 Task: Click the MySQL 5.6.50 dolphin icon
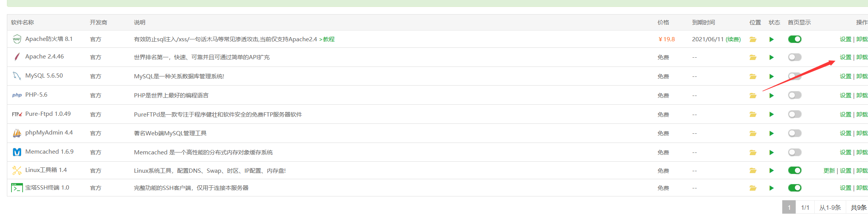pyautogui.click(x=17, y=76)
